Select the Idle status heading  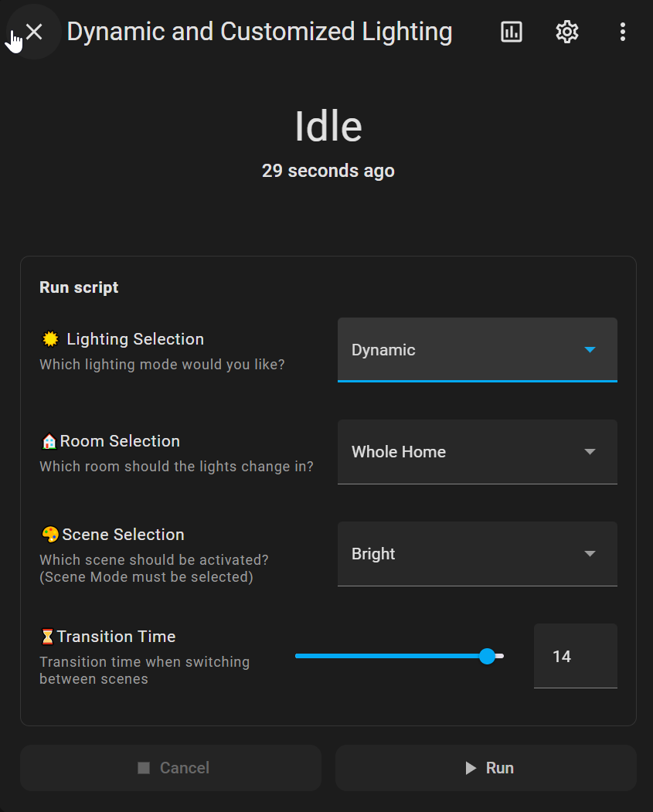tap(328, 126)
